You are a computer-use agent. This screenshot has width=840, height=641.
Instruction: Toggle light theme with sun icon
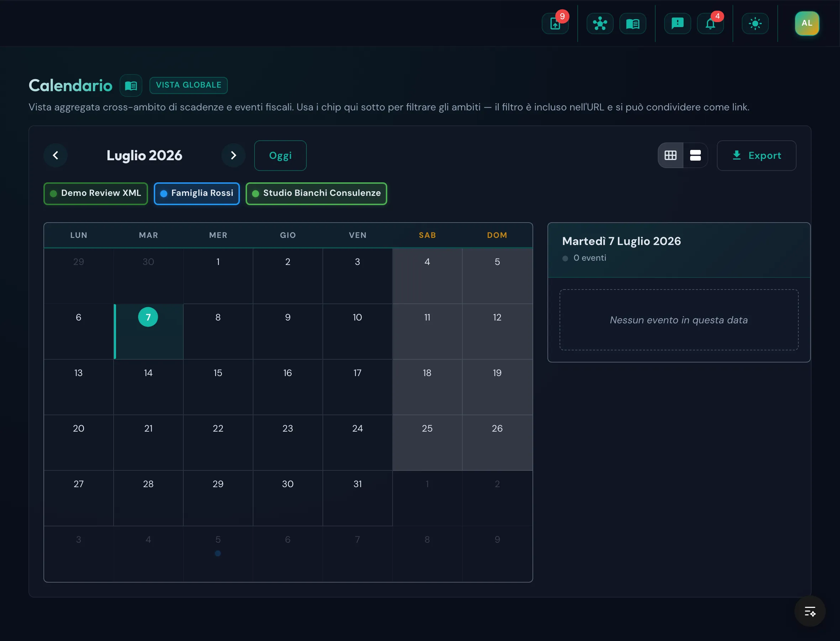(755, 24)
